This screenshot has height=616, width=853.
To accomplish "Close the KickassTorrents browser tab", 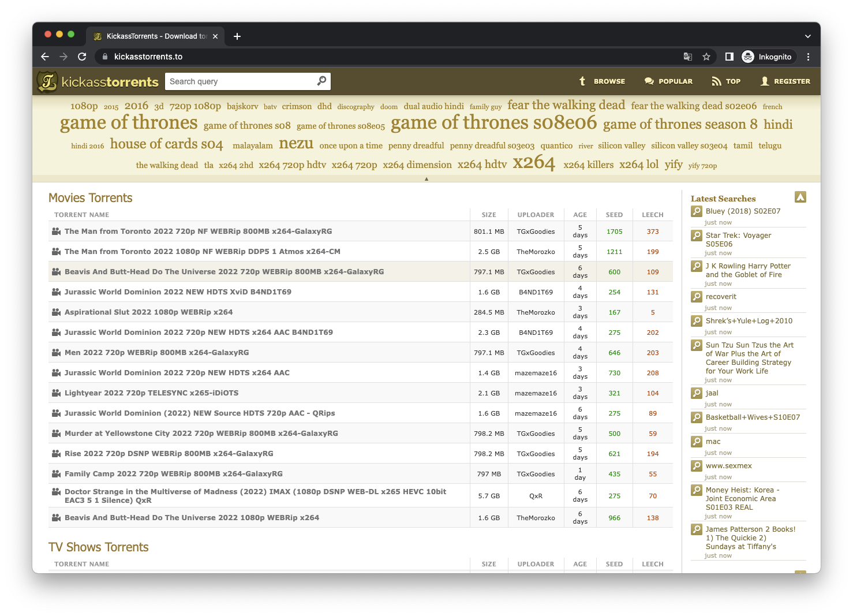I will 215,36.
